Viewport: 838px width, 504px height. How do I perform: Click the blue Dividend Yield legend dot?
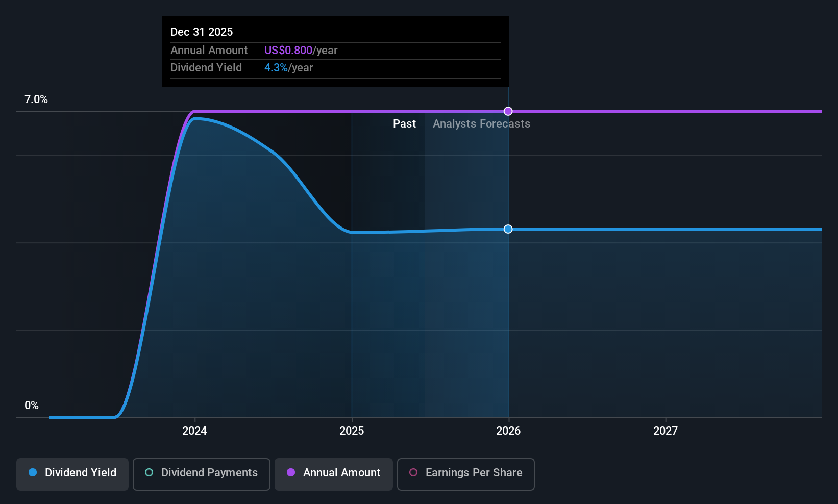(x=33, y=472)
